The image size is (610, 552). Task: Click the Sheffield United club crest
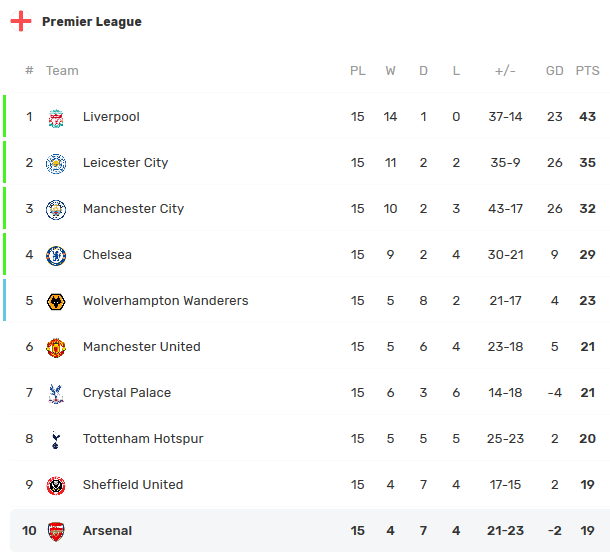[x=56, y=485]
